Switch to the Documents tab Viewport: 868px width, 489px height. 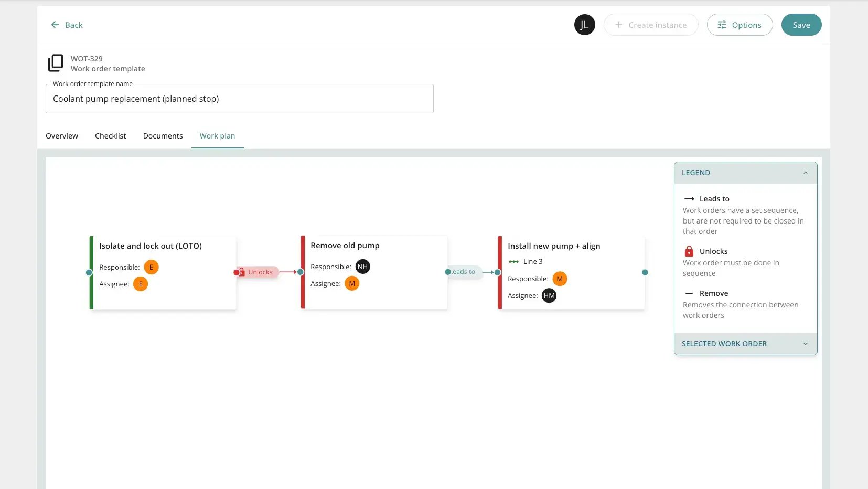[x=163, y=136]
